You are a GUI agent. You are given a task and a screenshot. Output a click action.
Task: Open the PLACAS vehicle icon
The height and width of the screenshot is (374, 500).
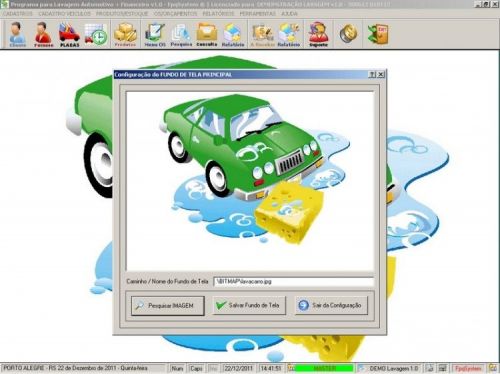pyautogui.click(x=69, y=34)
